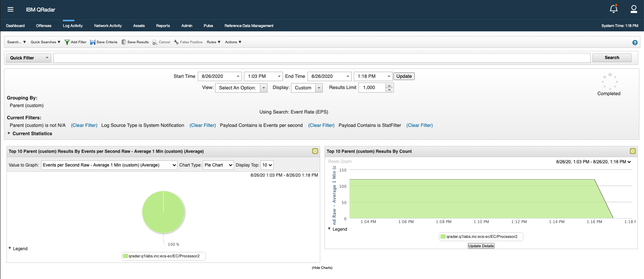Click the Add Filter funnel icon
The width and height of the screenshot is (644, 279).
[x=67, y=42]
